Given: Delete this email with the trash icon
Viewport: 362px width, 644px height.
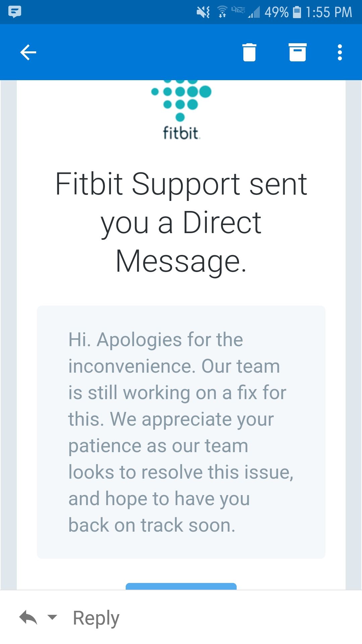Looking at the screenshot, I should coord(249,52).
